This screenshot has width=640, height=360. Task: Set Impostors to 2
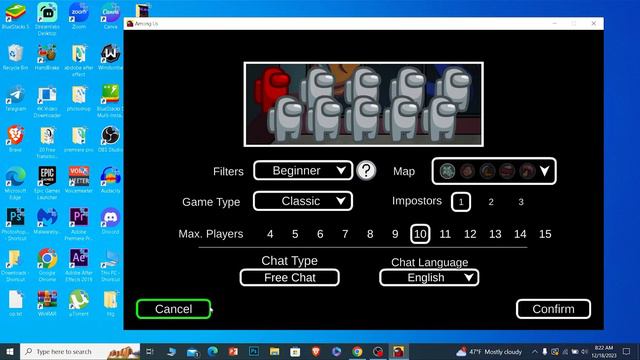pos(491,202)
